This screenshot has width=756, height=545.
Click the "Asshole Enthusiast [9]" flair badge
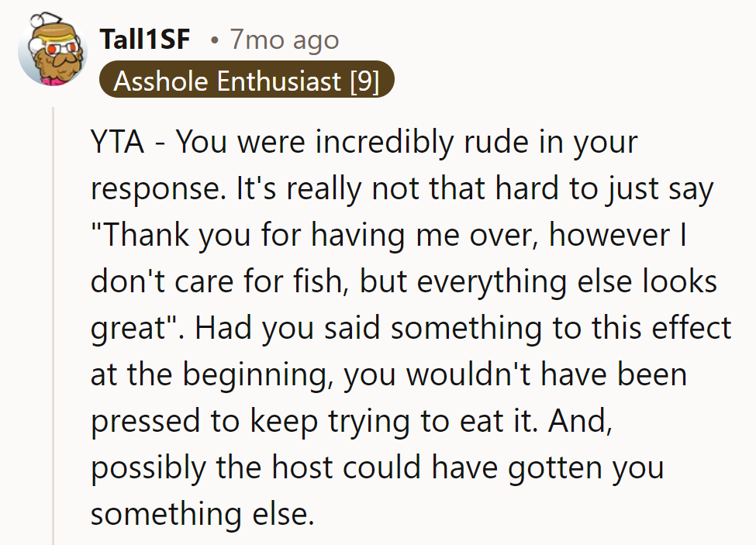point(247,81)
